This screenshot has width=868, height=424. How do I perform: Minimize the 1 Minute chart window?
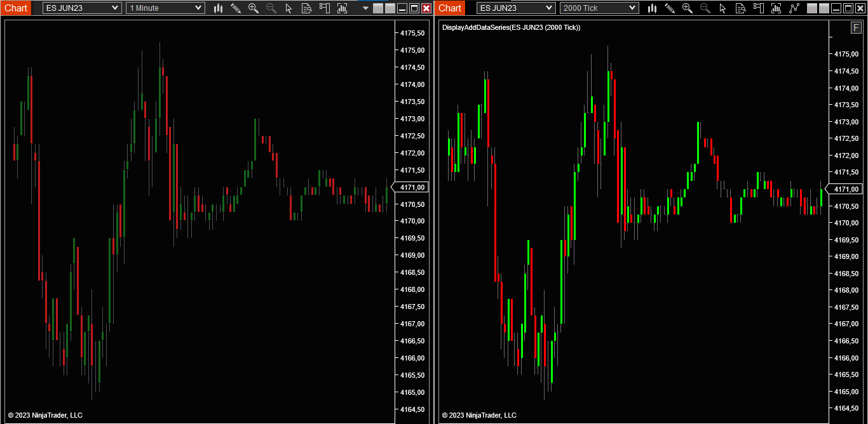(x=402, y=8)
